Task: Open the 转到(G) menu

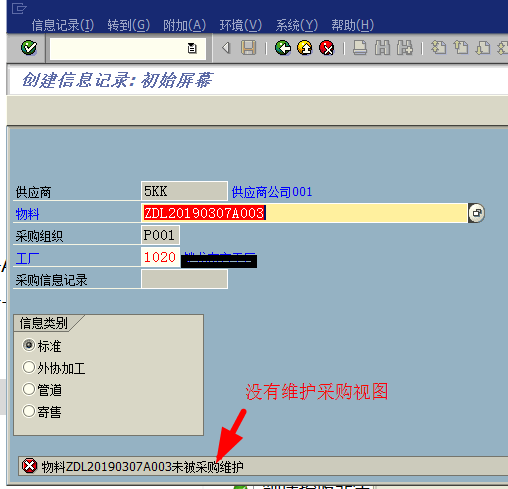Action: 129,25
